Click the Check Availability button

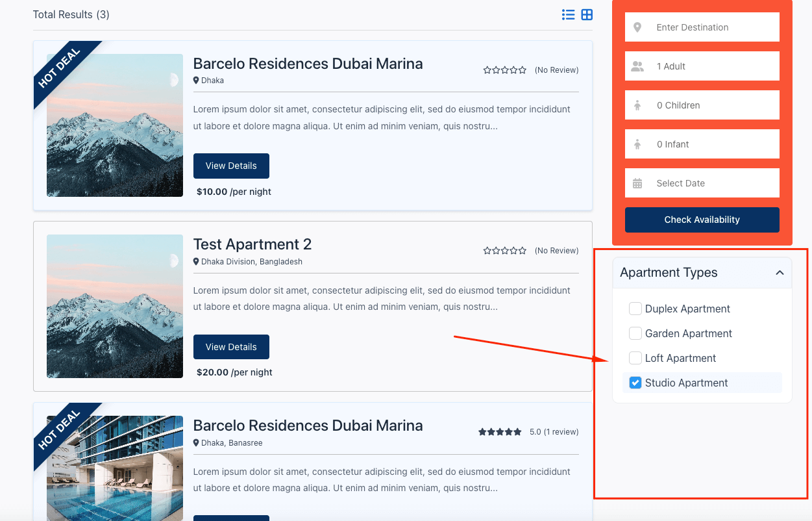(x=702, y=220)
